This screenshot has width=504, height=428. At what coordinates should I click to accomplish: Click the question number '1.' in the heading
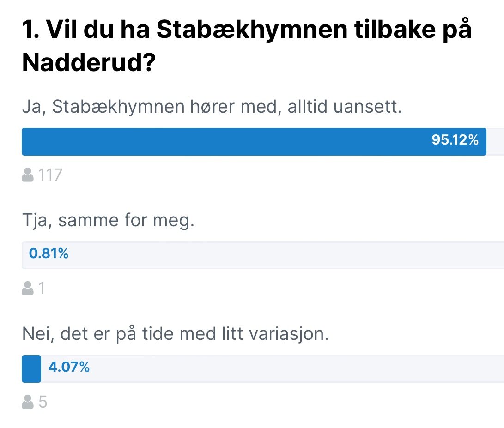point(31,30)
